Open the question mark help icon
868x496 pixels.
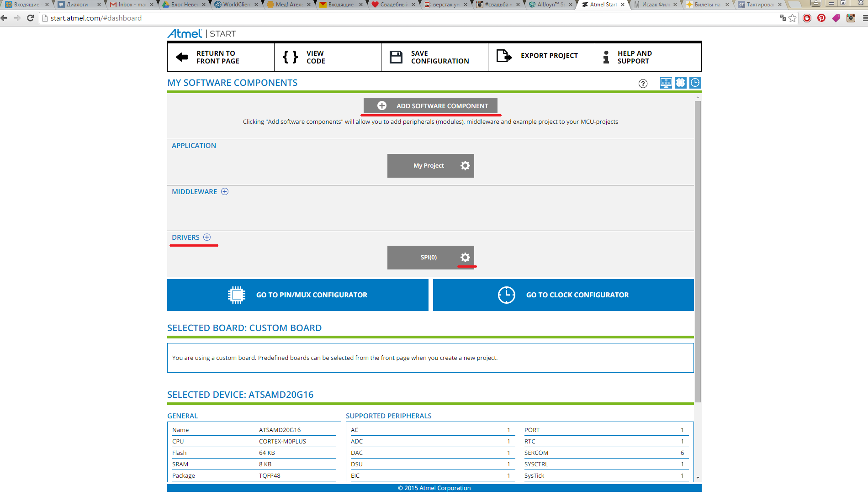643,84
